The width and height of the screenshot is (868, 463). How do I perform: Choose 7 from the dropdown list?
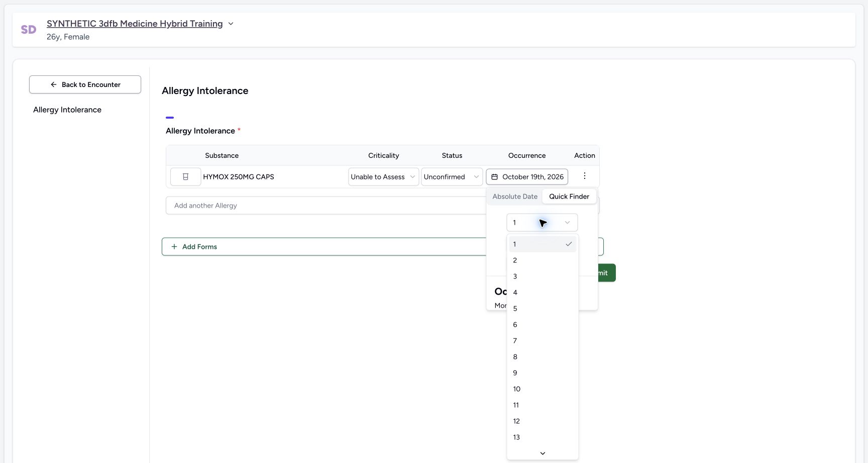[x=542, y=341]
